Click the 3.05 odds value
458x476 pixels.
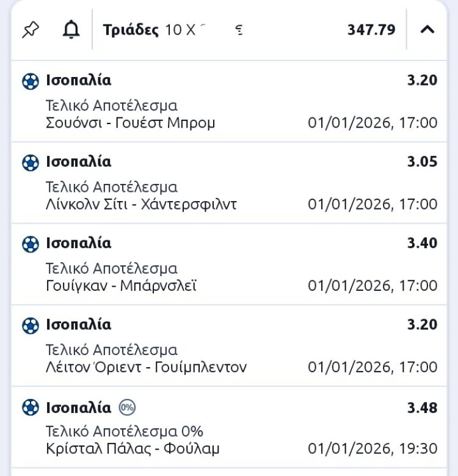point(422,162)
